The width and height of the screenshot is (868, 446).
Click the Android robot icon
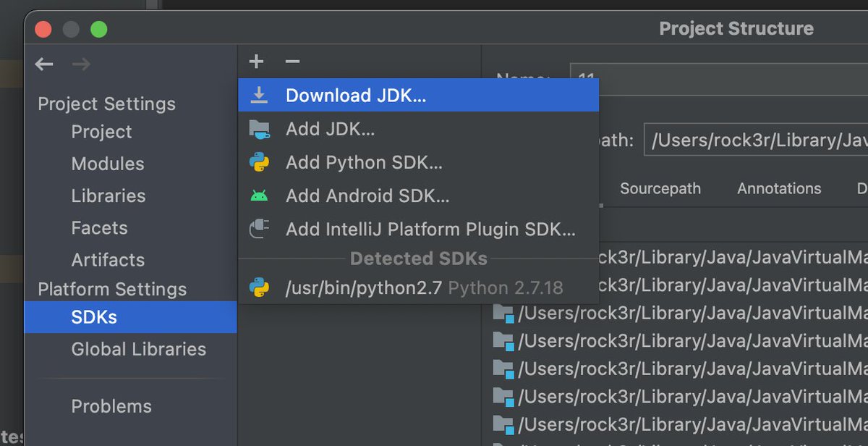pos(259,195)
